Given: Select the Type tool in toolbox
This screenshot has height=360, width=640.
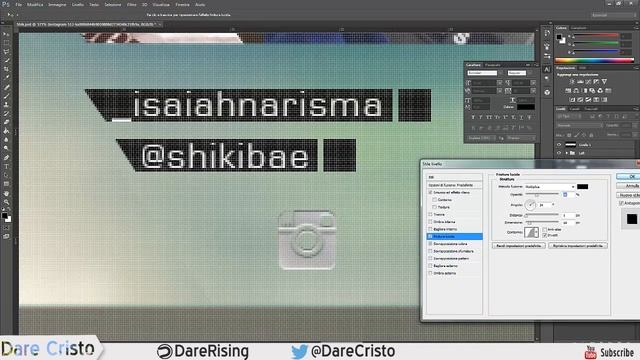Looking at the screenshot, I should tap(6, 167).
